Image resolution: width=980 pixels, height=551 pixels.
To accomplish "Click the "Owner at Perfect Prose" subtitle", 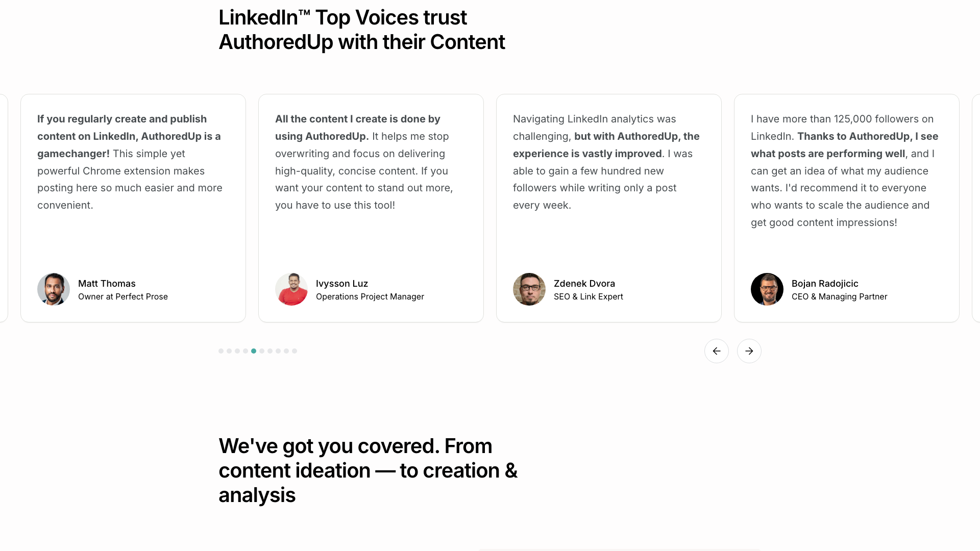I will (123, 297).
